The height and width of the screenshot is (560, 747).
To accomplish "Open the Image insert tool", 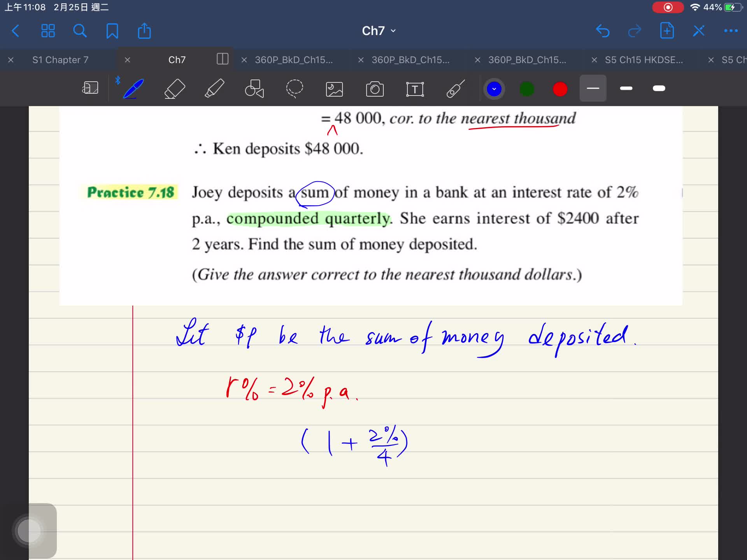I will click(x=334, y=89).
